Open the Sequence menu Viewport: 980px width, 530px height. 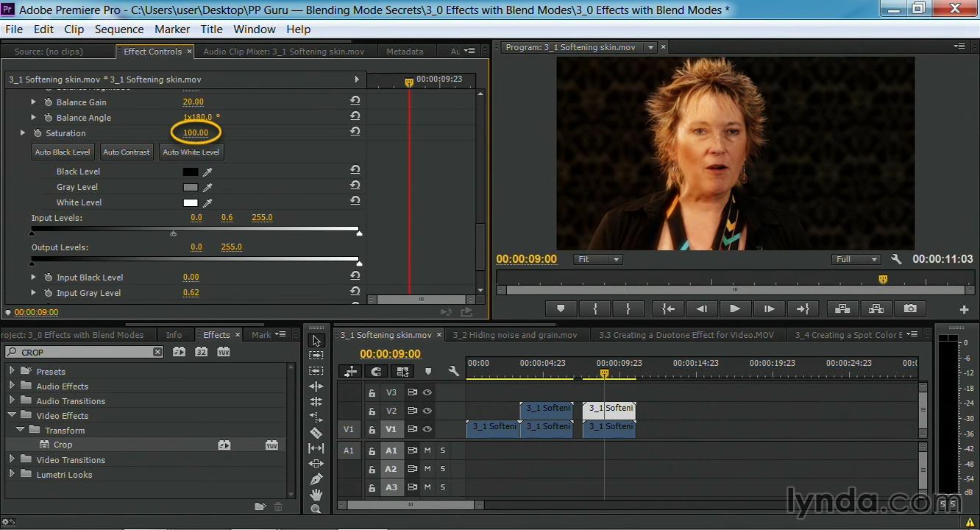click(118, 29)
